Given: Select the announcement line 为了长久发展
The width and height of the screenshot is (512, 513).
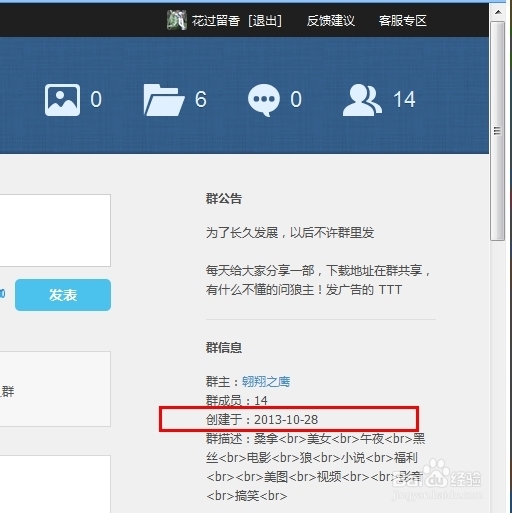Looking at the screenshot, I should [290, 233].
